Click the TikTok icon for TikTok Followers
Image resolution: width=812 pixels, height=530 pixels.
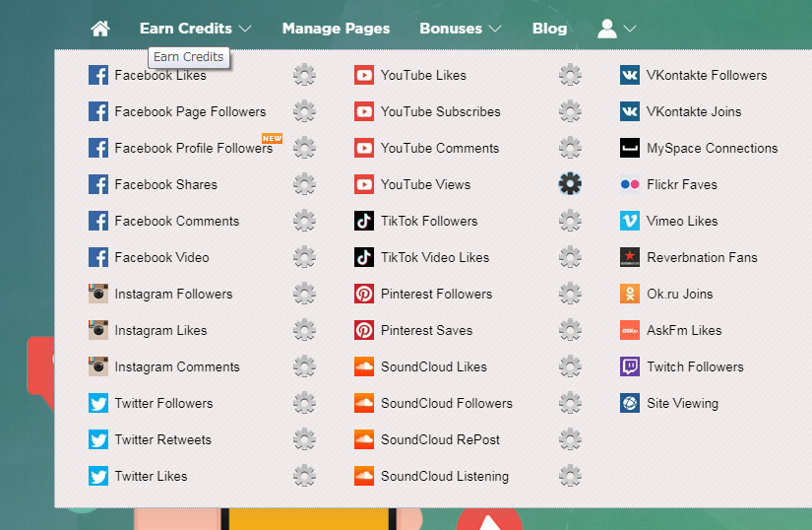tap(364, 221)
